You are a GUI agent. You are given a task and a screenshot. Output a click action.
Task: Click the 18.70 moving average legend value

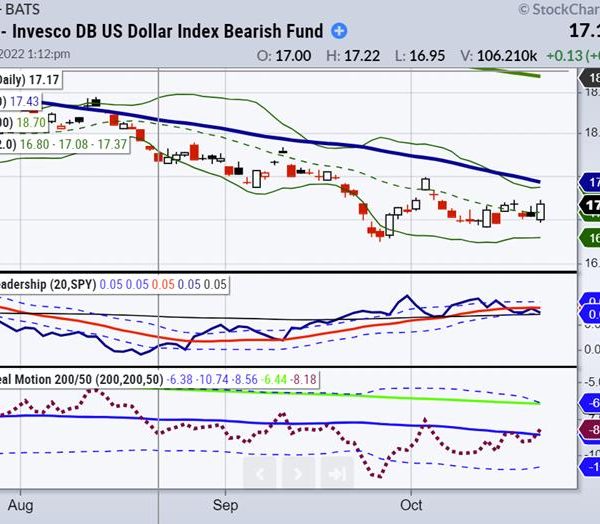click(x=31, y=123)
